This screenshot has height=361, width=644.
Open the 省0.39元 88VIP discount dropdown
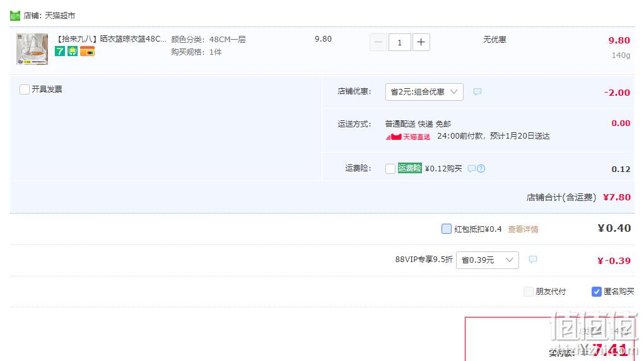point(488,260)
